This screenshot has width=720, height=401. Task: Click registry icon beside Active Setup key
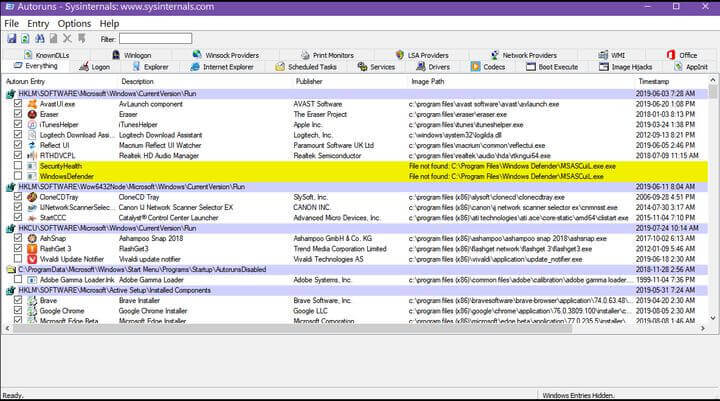click(x=11, y=290)
